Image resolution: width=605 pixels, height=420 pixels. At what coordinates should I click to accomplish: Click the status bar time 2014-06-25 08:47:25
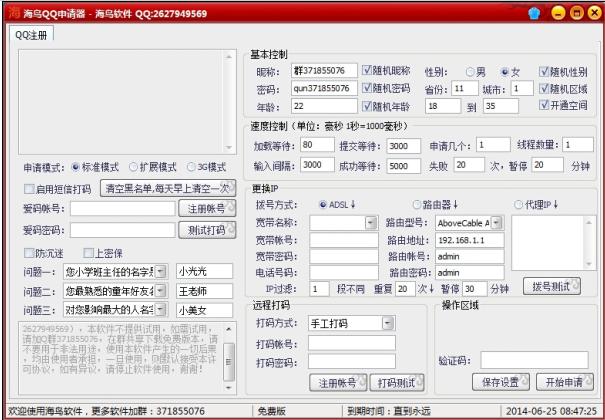tap(551, 411)
